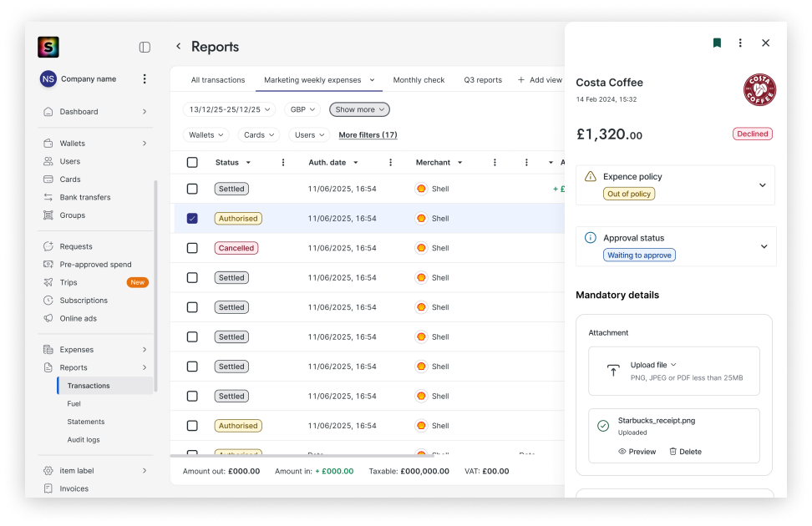812x526 pixels.
Task: Click the Invoices icon in sidebar
Action: click(x=48, y=488)
